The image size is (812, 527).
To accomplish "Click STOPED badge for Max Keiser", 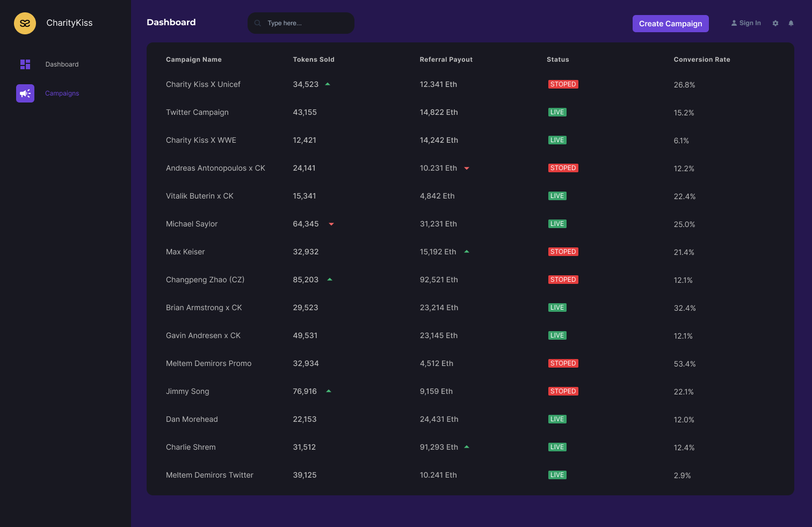I will click(x=563, y=252).
